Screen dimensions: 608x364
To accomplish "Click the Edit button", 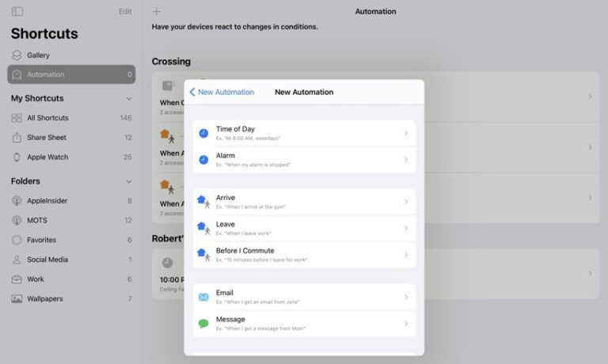I will (125, 12).
